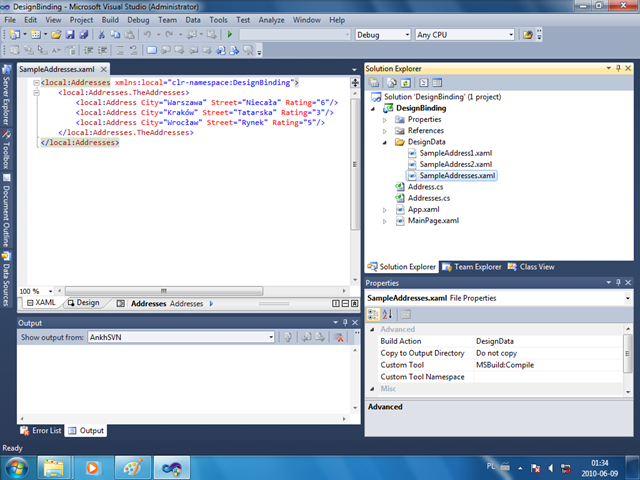Click Refresh icon in Solution Explorer
Viewport: 640px width, 480px height.
tap(405, 83)
